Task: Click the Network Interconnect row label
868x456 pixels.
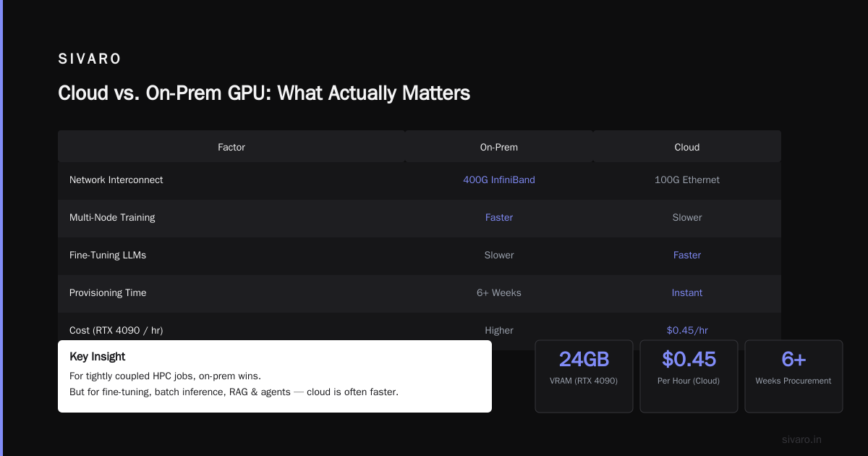Action: coord(116,180)
